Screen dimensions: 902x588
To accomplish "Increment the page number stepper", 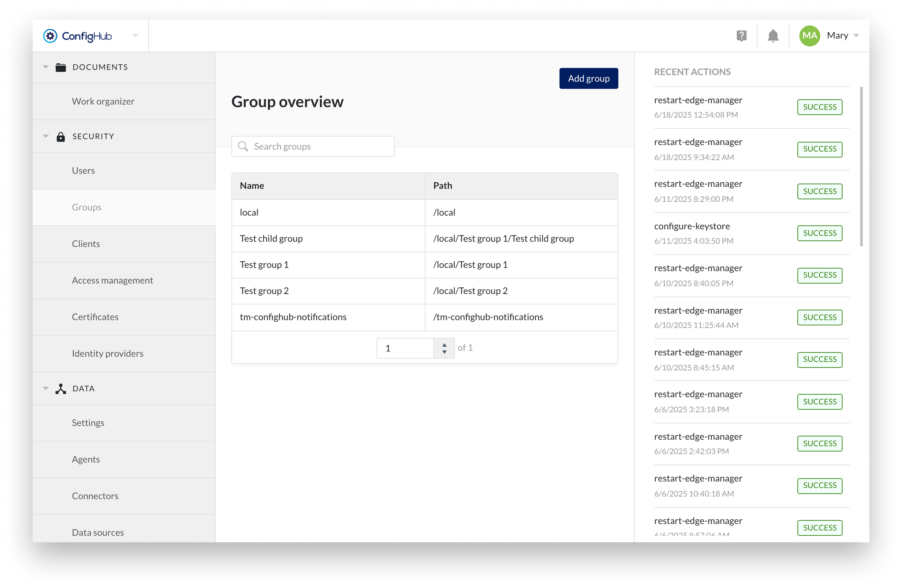I will pos(444,345).
